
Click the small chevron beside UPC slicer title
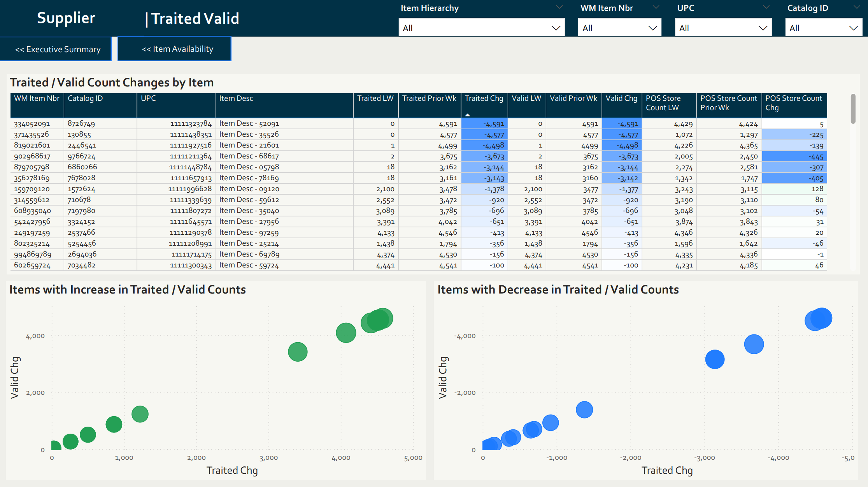pos(766,7)
